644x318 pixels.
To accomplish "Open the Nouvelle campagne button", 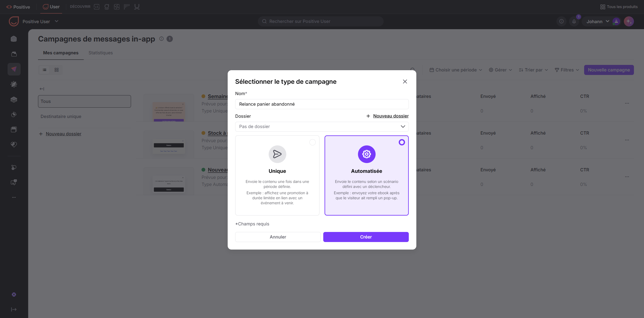I will [x=609, y=70].
